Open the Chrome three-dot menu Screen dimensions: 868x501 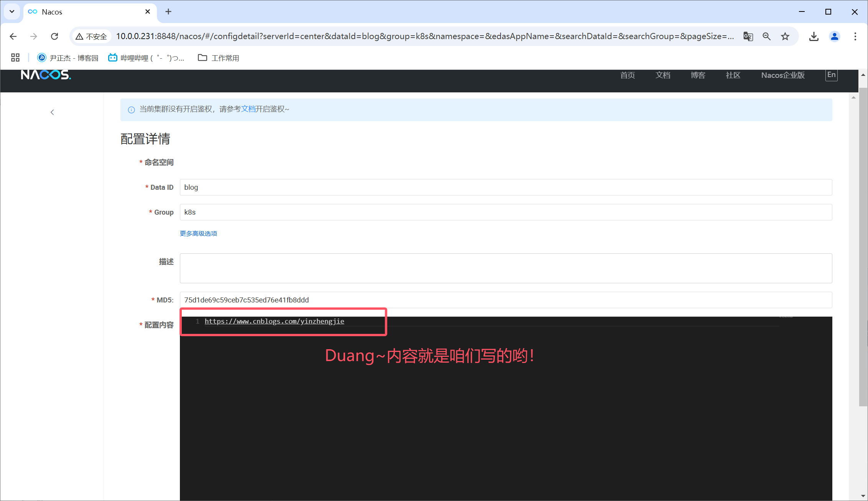(855, 36)
